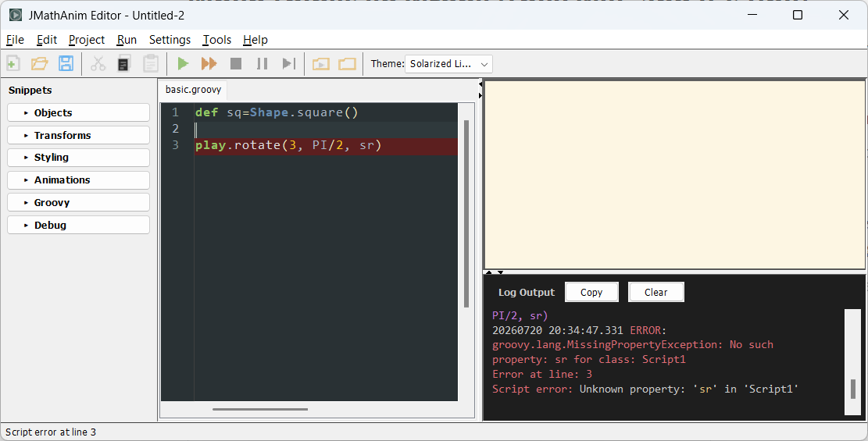
Task: Expand the Debug snippets section
Action: coord(79,226)
